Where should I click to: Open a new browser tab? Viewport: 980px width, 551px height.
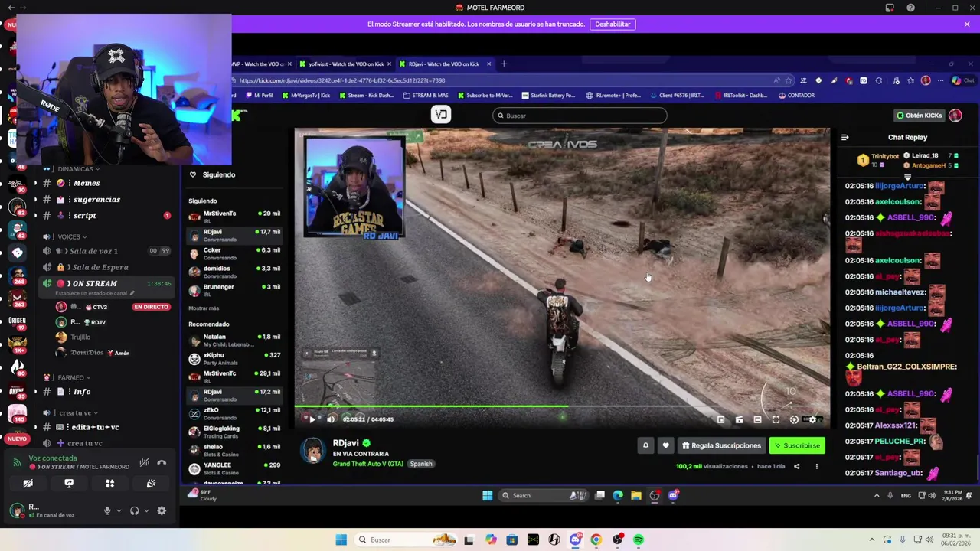(x=504, y=64)
